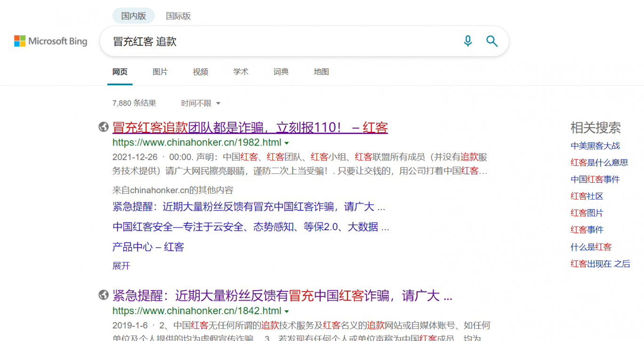This screenshot has height=341, width=644.
Task: Click related search 红客社区
Action: point(587,196)
